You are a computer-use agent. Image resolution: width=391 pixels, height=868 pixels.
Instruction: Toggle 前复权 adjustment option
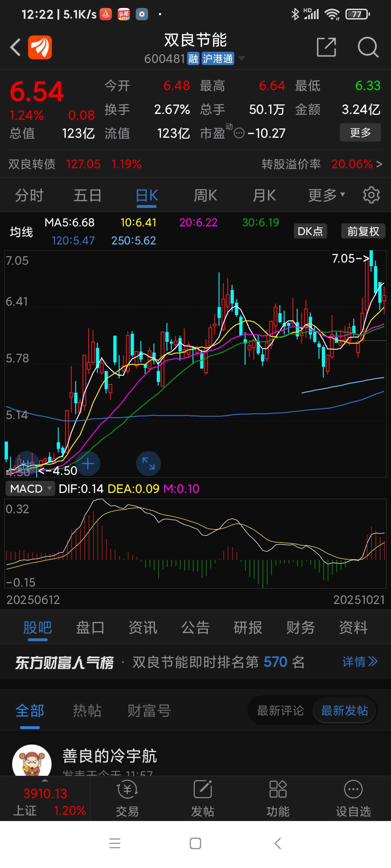tap(363, 231)
